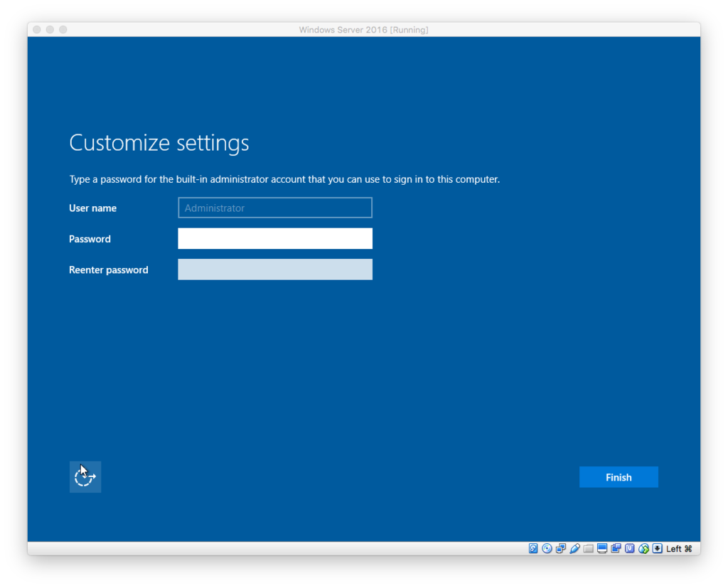The width and height of the screenshot is (728, 588).
Task: Click the 'Left ⌘' host key indicator
Action: pos(679,548)
